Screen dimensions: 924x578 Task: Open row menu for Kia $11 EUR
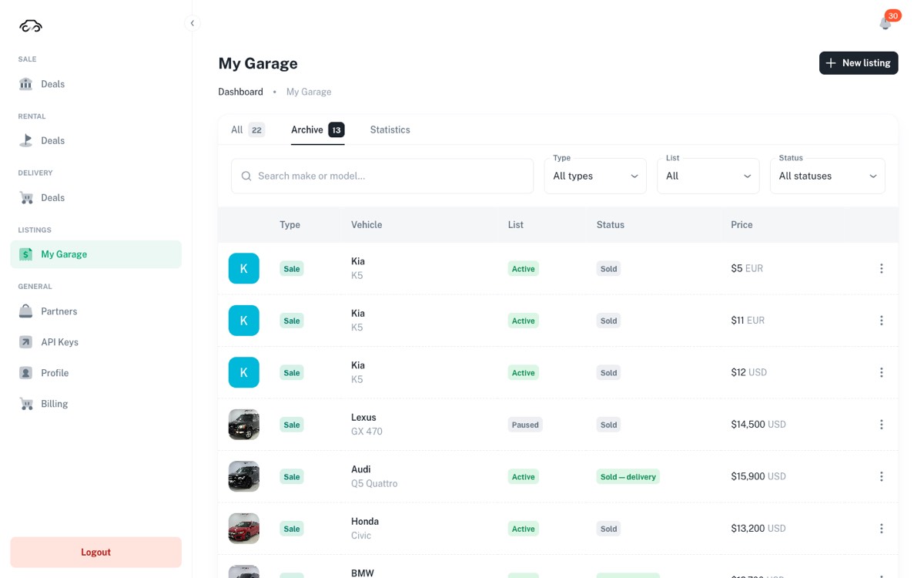coord(882,321)
